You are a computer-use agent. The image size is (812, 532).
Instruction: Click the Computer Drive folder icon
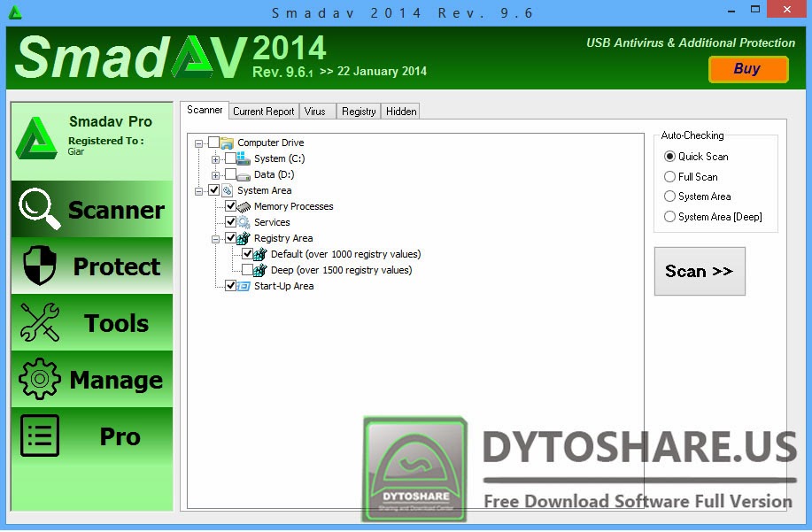227,143
